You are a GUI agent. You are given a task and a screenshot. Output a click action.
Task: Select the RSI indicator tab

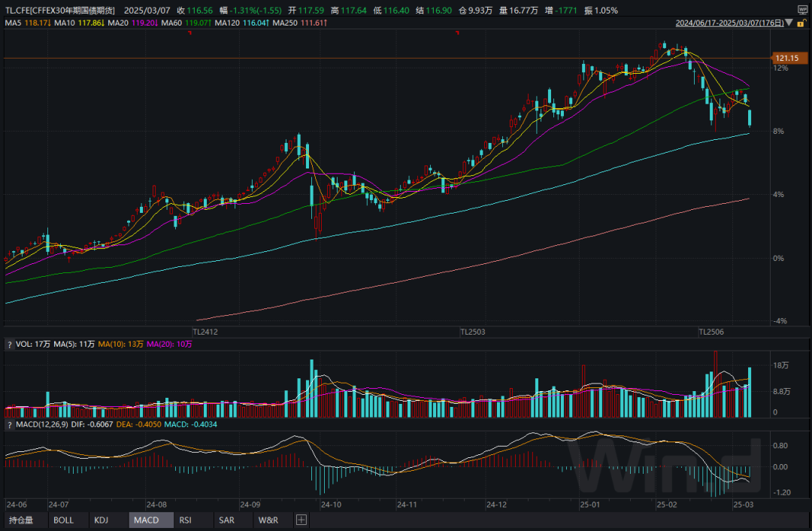(x=185, y=520)
